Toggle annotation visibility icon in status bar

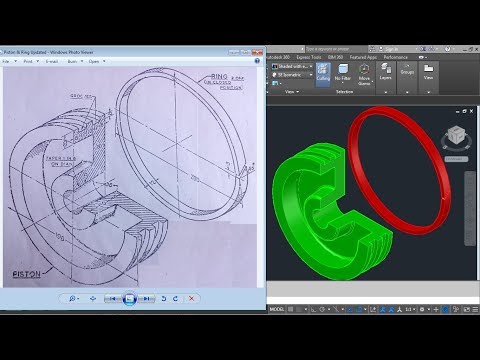pyautogui.click(x=383, y=309)
